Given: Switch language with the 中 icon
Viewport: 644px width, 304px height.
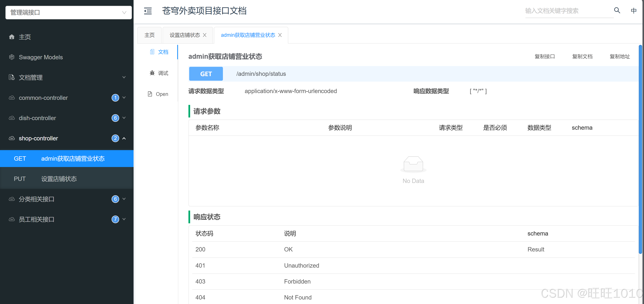Looking at the screenshot, I should tap(634, 11).
